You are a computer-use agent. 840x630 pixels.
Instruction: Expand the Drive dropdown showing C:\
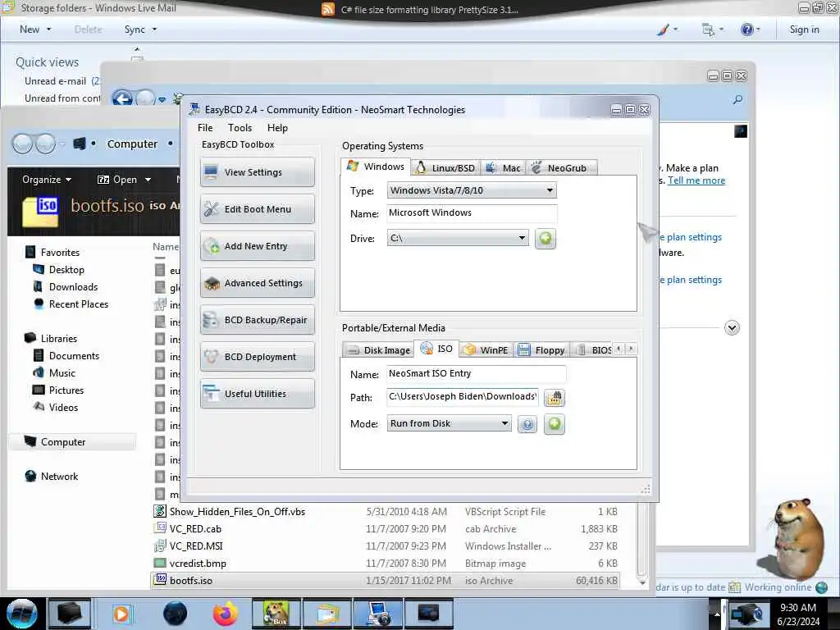(x=458, y=238)
